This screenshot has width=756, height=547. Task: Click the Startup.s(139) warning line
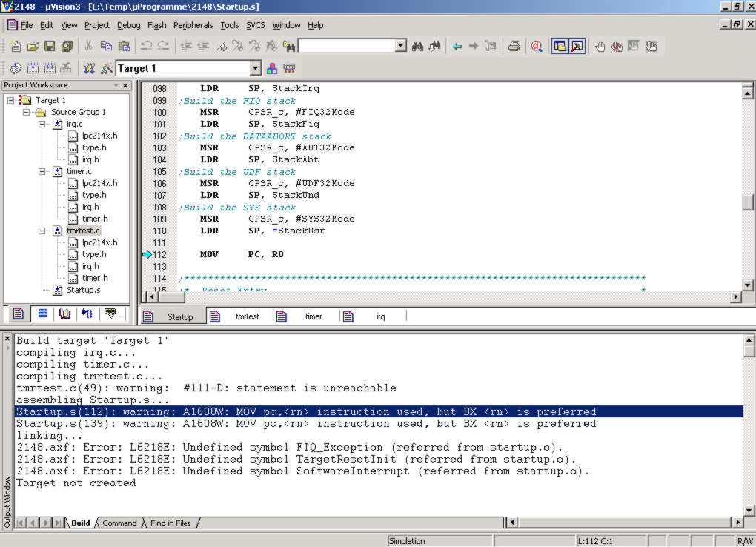click(306, 423)
